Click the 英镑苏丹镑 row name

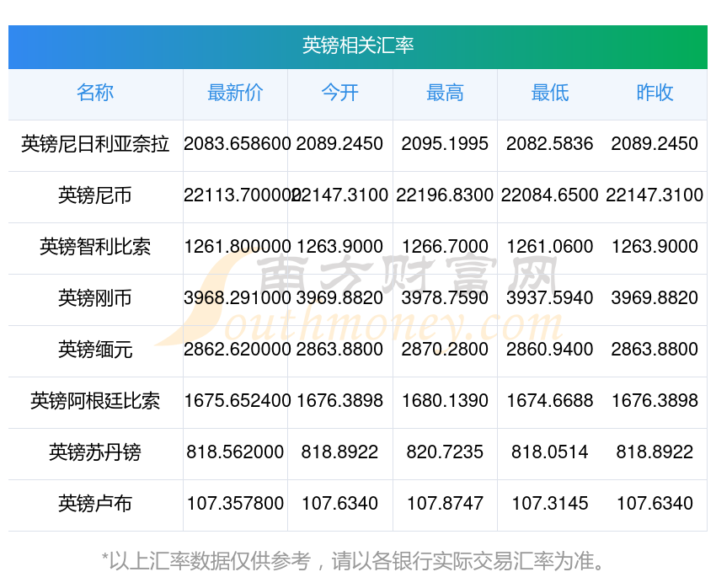tap(95, 452)
